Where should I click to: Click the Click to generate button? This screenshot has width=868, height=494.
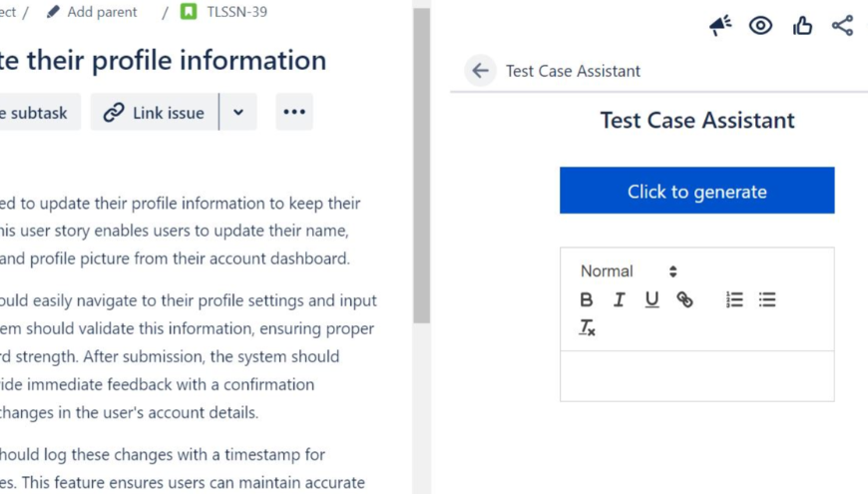click(696, 191)
